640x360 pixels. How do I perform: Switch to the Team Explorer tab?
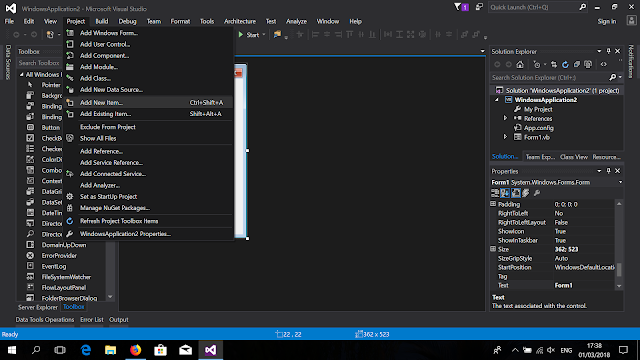(540, 157)
